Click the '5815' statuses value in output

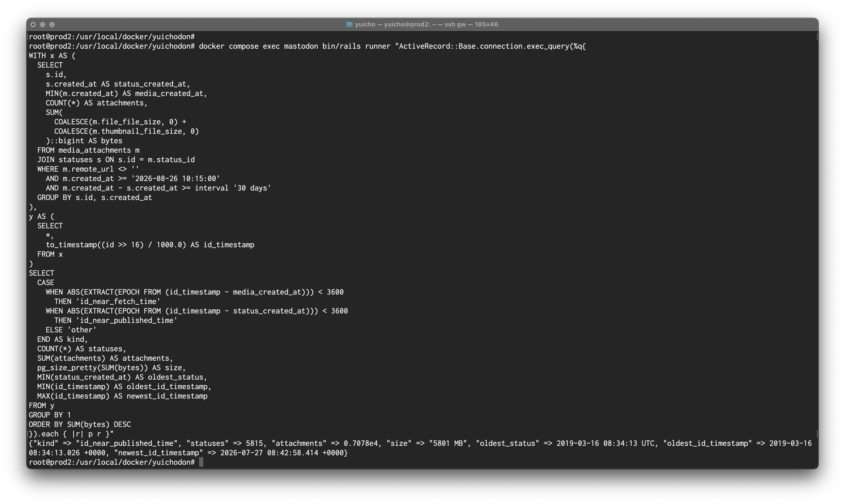254,443
